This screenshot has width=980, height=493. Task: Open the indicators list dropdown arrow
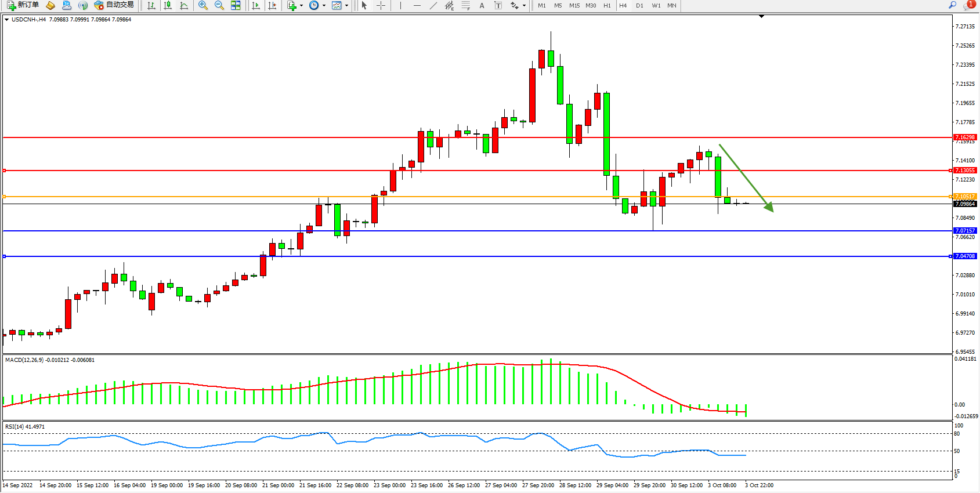[301, 6]
